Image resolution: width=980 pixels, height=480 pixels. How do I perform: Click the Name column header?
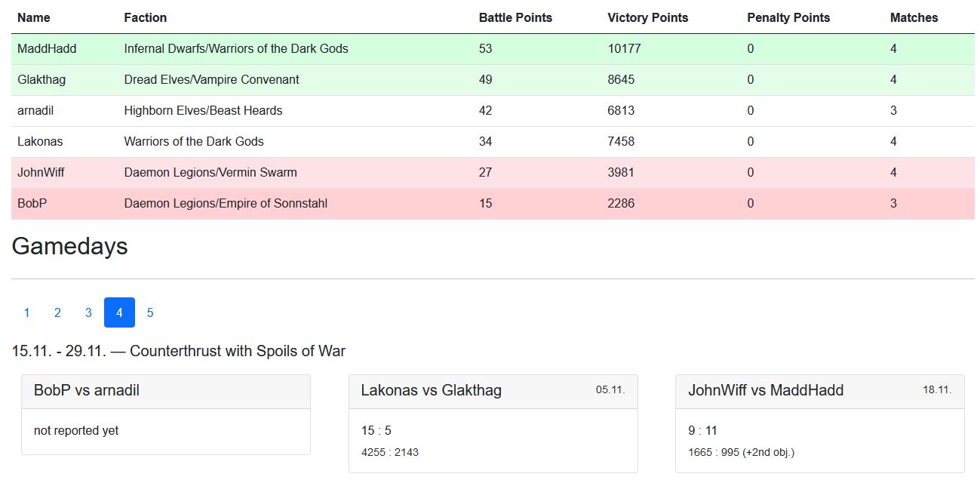(x=34, y=17)
